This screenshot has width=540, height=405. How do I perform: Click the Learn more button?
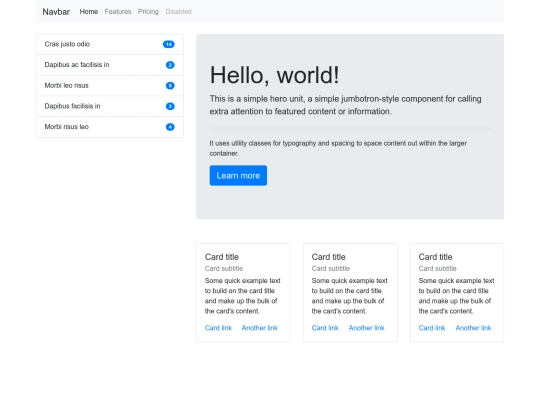click(238, 175)
